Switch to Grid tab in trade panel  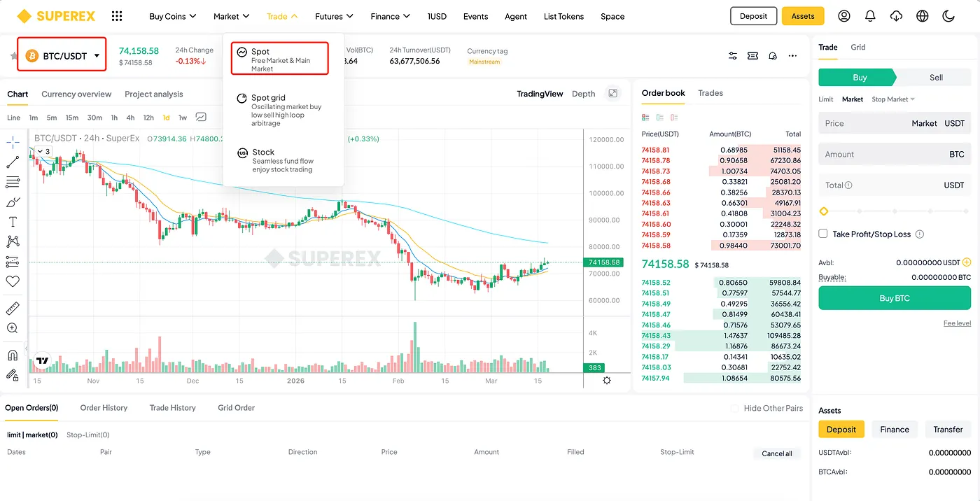coord(858,47)
